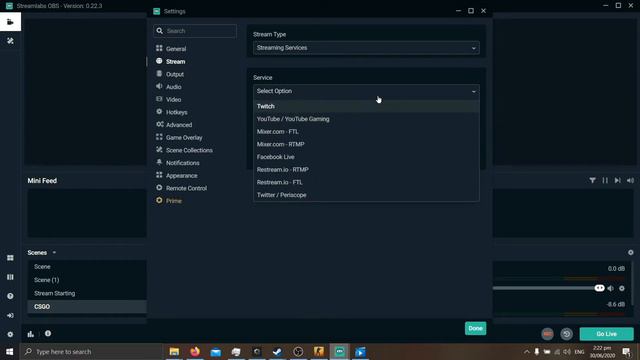The image size is (640, 360).
Task: Open Layout Editor grid icon in sidebar
Action: point(10,258)
